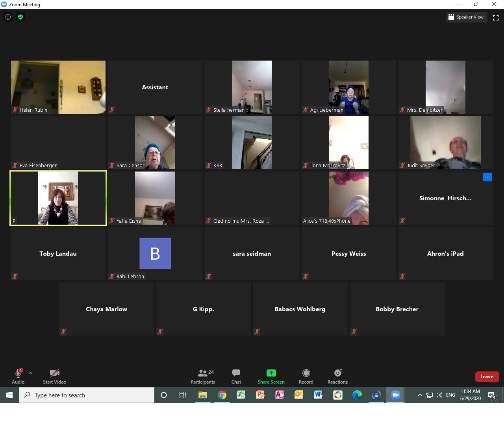Select Agi Lieberman's video tile
504x432 pixels.
[x=348, y=87]
